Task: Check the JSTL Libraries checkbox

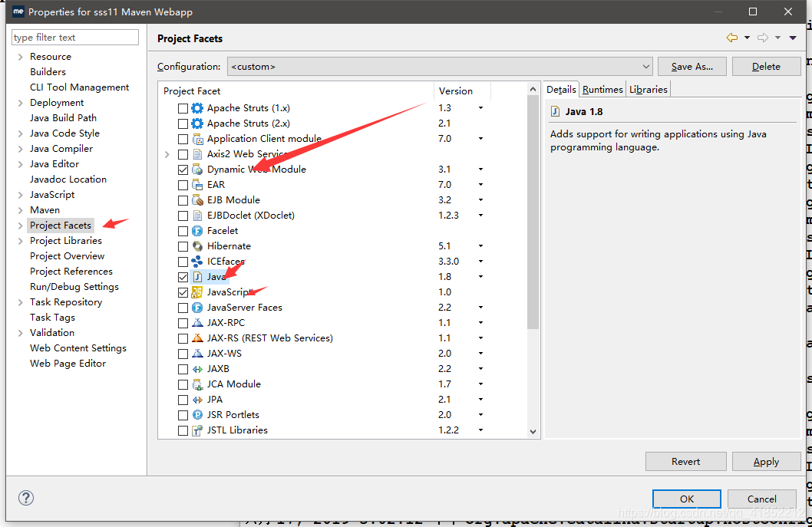Action: point(183,430)
